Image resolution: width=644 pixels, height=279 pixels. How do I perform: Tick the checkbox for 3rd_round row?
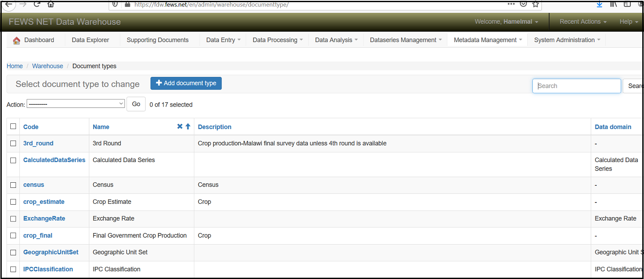(13, 143)
